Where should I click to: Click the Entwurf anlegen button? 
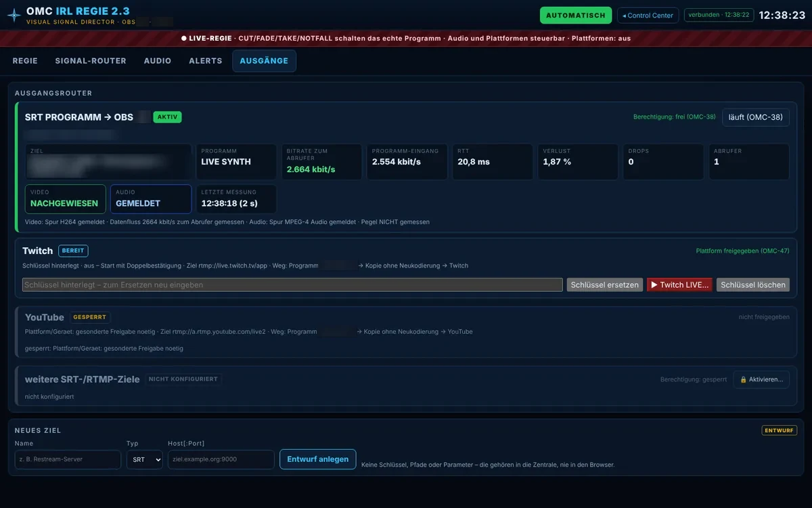point(318,459)
